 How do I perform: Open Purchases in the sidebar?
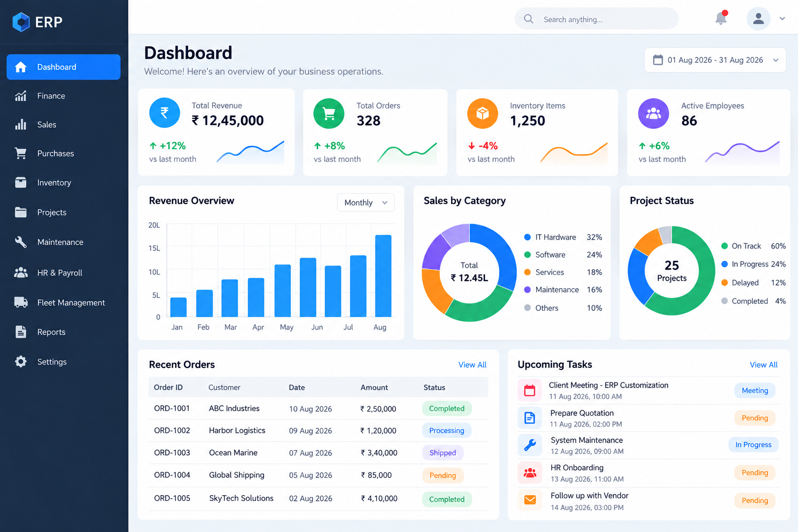(63, 153)
